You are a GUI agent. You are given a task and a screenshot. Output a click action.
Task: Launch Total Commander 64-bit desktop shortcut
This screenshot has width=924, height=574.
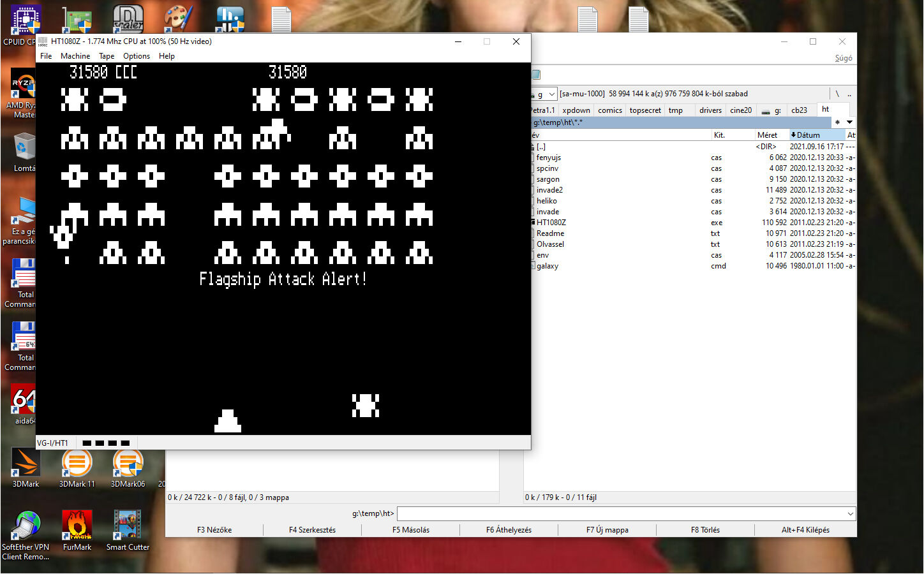(x=23, y=346)
